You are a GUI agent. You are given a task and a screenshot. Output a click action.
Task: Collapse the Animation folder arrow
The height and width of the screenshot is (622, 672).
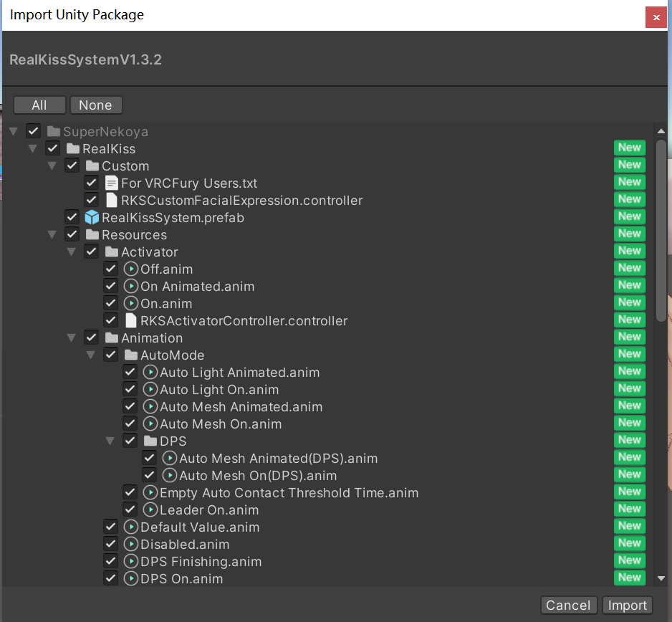tap(71, 338)
